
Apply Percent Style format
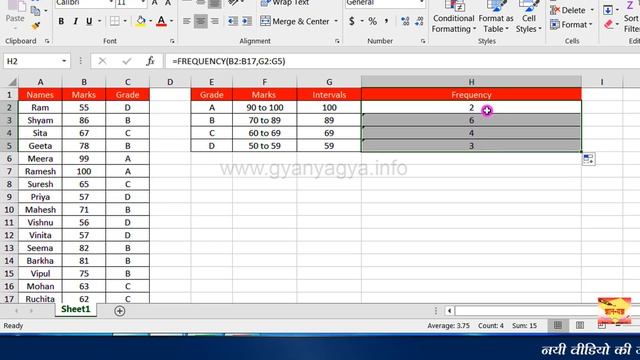[x=373, y=21]
